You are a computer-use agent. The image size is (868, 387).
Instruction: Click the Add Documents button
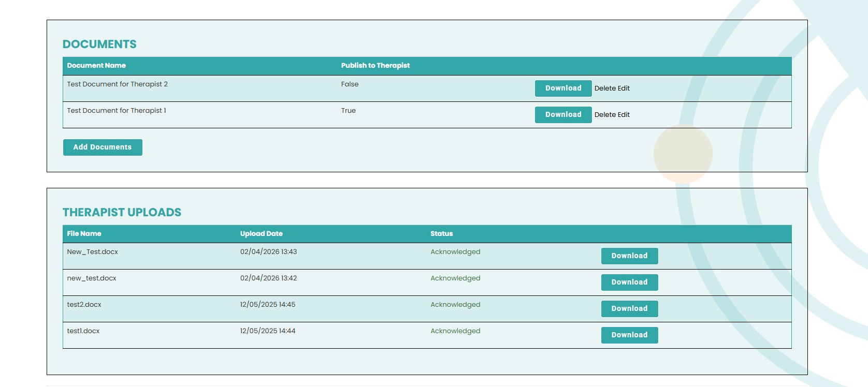[103, 147]
